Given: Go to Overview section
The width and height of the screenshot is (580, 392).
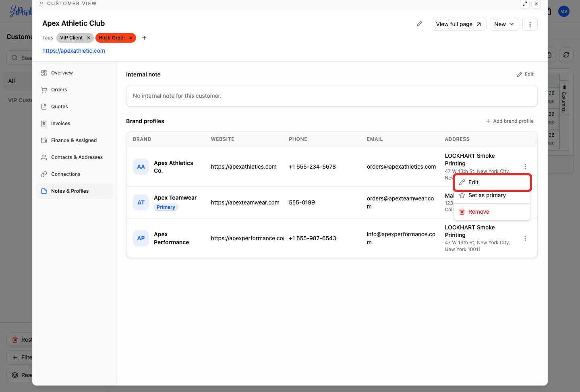Looking at the screenshot, I should click(x=75, y=73).
